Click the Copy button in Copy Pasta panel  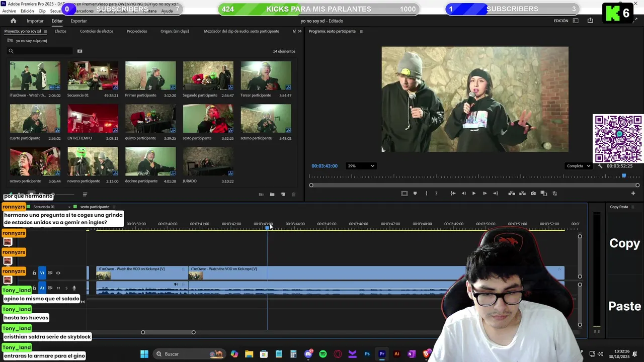[624, 243]
